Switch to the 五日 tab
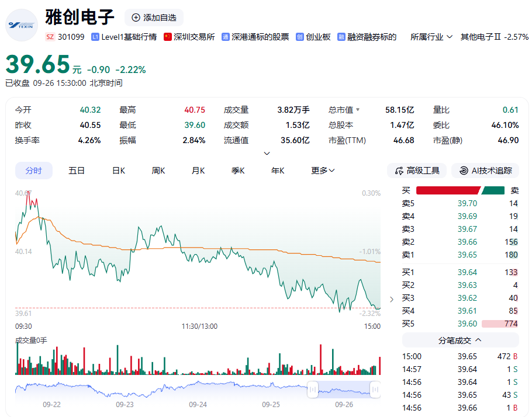Screen dimensions: 532x417 (77, 171)
